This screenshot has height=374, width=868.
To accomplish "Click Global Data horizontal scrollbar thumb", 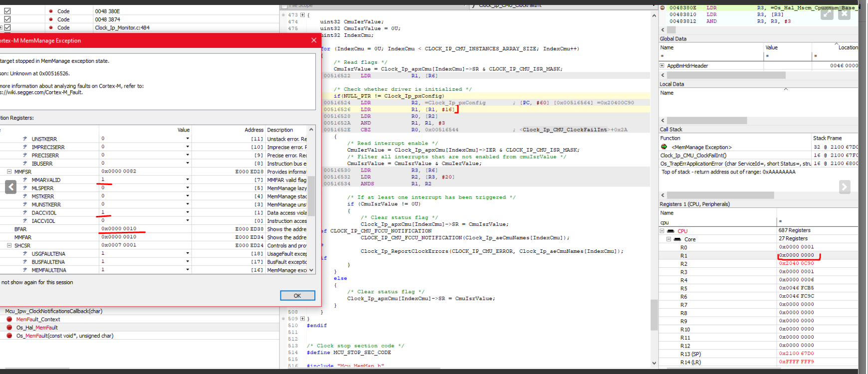I will point(726,75).
